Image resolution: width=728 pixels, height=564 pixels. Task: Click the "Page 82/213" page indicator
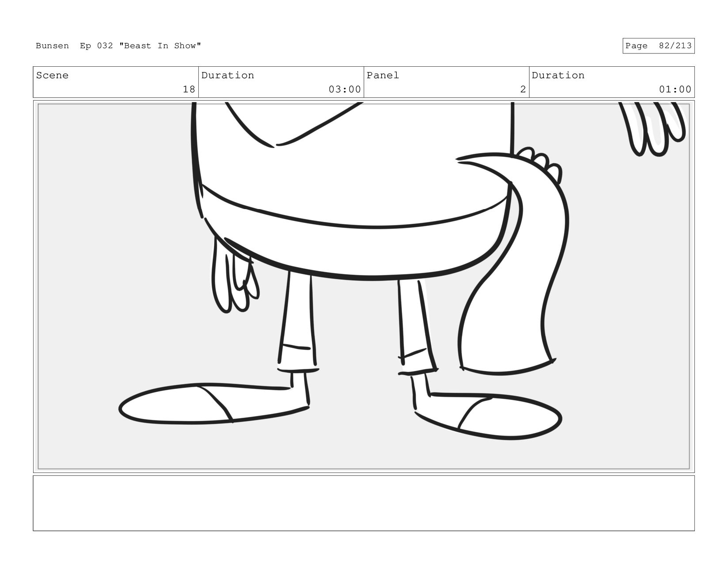click(x=658, y=46)
